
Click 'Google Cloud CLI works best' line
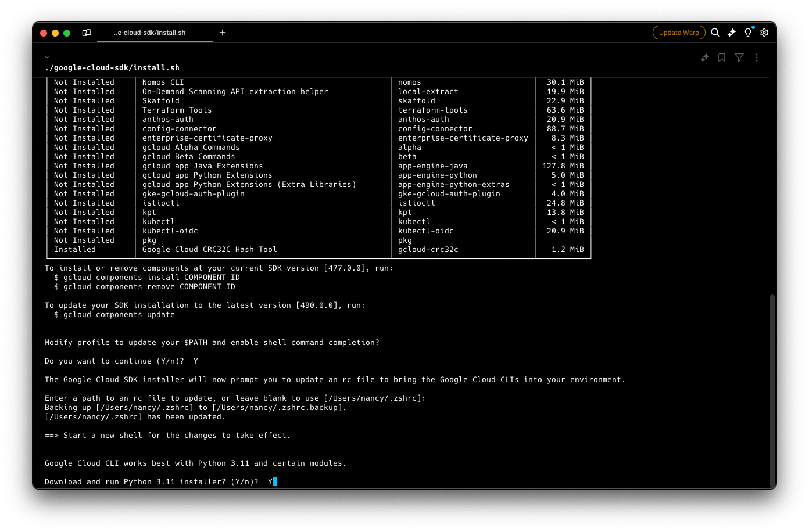[195, 463]
